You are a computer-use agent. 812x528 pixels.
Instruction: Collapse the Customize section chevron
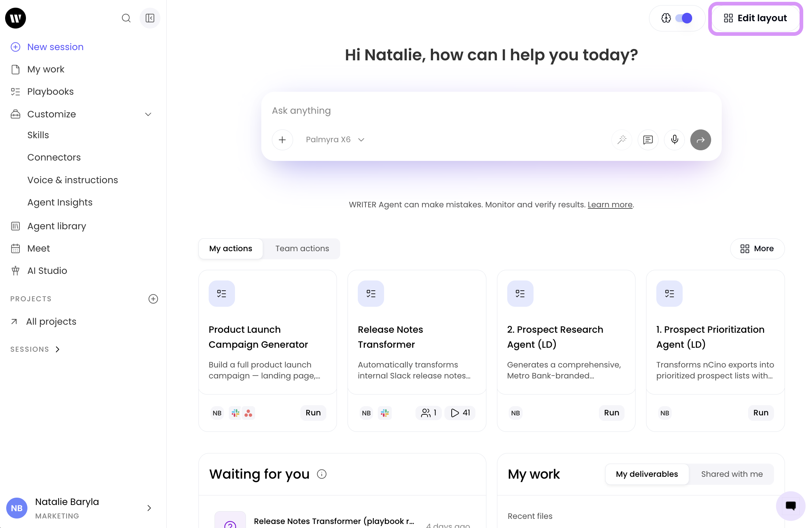tap(148, 114)
